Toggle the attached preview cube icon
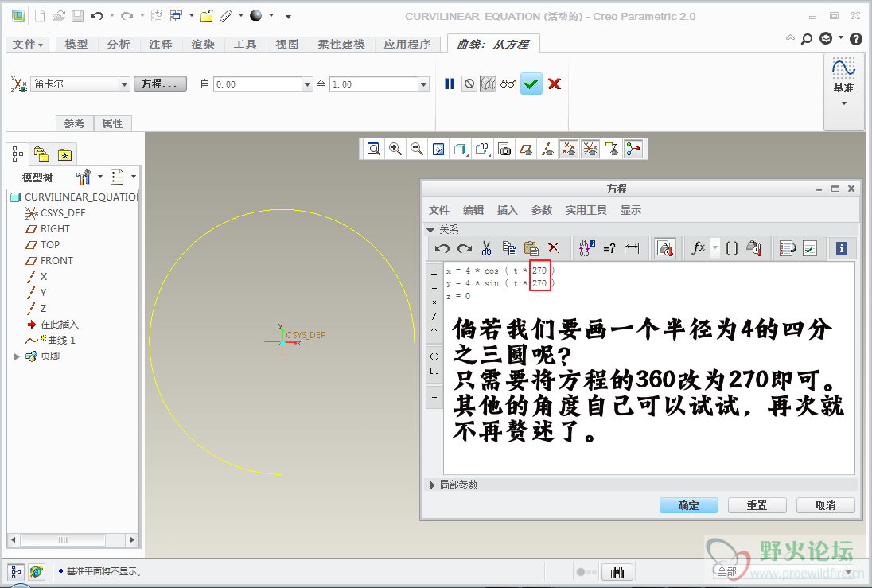Image resolution: width=872 pixels, height=588 pixels. click(x=488, y=84)
